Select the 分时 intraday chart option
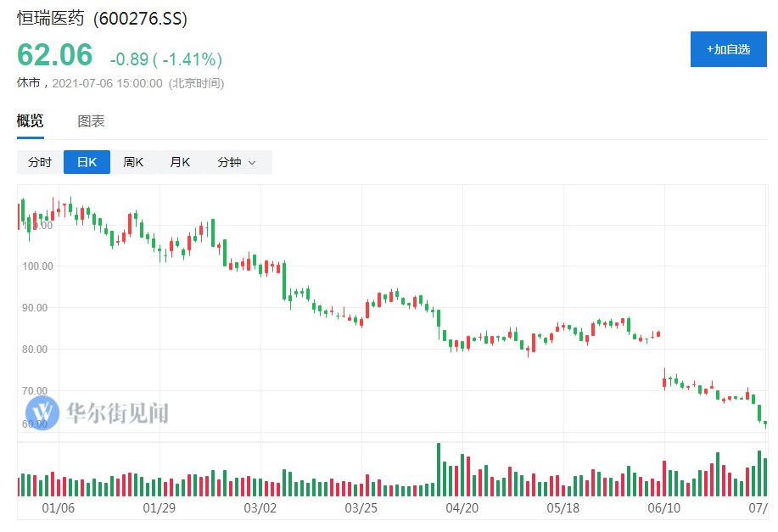The height and width of the screenshot is (532, 778). pos(40,162)
